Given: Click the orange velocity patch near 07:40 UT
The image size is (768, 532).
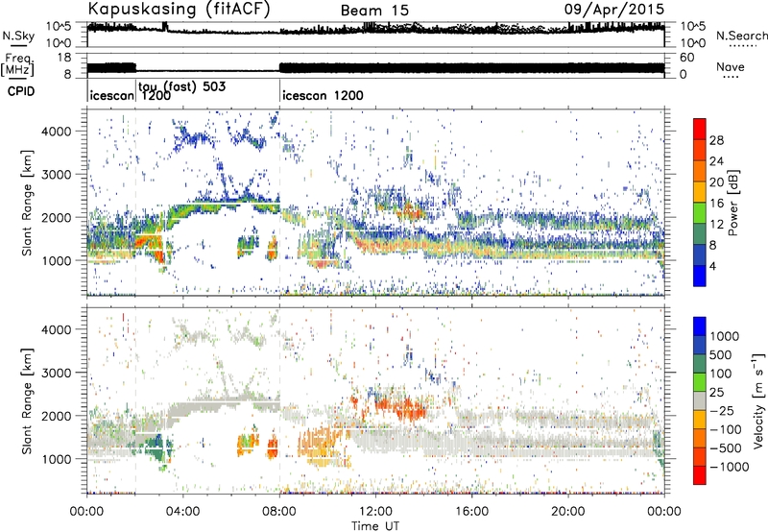Looking at the screenshot, I should (x=273, y=447).
